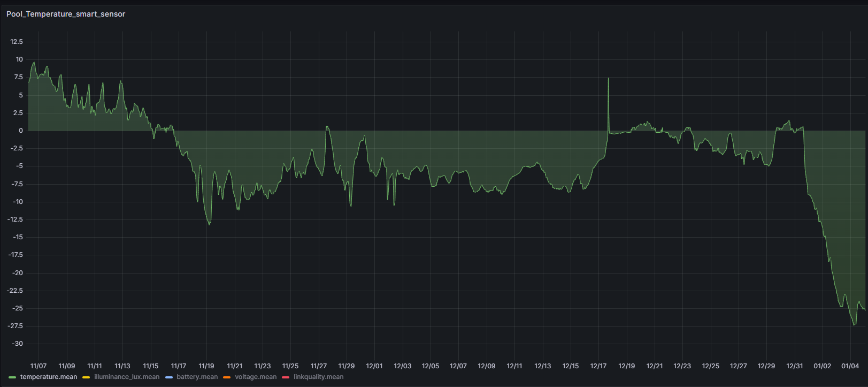Viewport: 868px width, 387px height.
Task: Click the 12.5 y-axis value label
Action: coord(17,42)
